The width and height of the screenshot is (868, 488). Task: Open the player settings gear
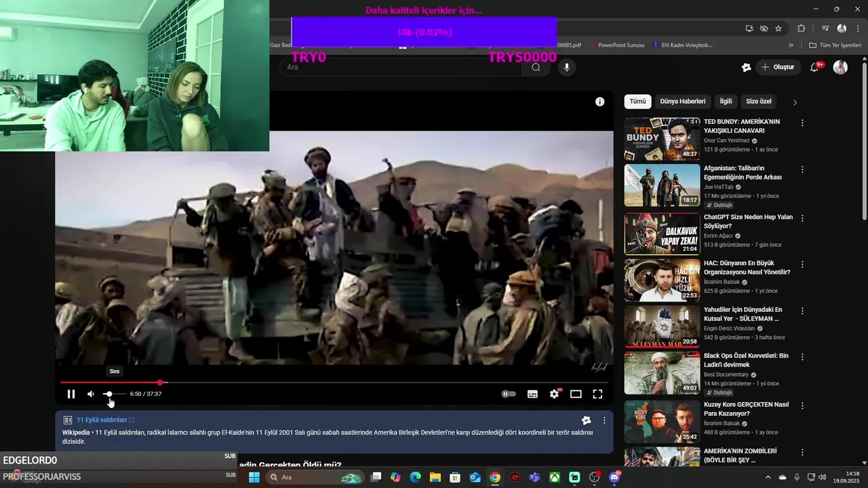[x=555, y=394]
